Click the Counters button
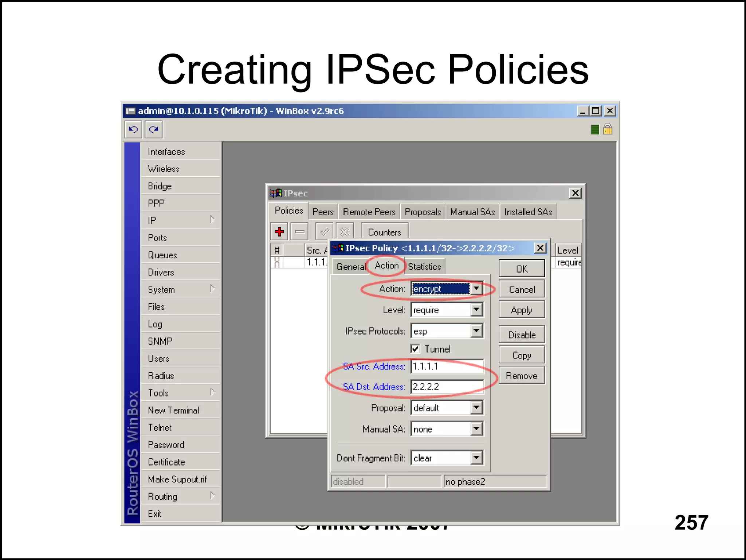The image size is (746, 560). coord(385,232)
